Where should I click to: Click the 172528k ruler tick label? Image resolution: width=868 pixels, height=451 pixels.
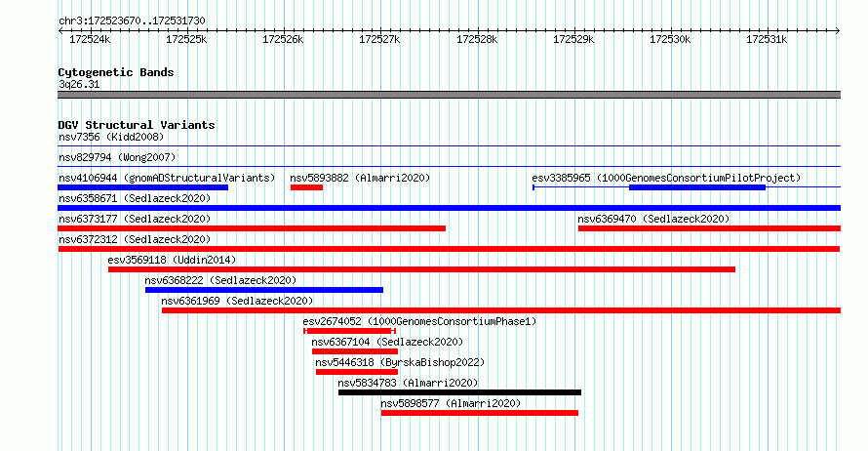(477, 39)
